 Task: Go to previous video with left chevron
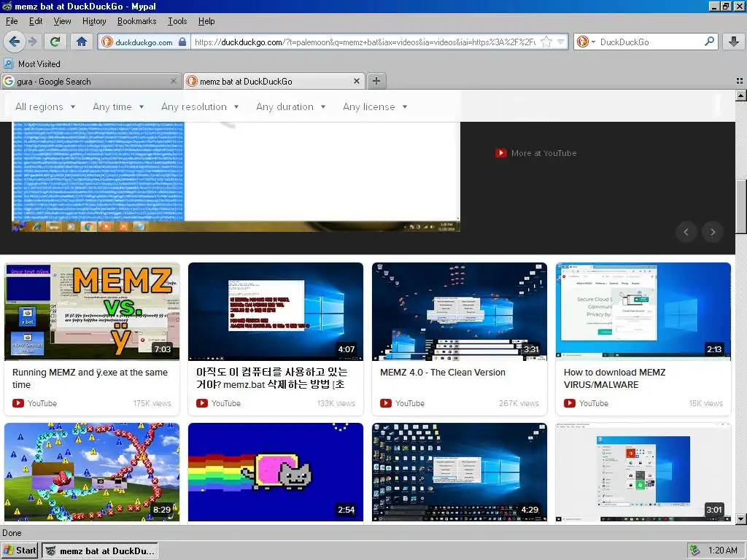(x=686, y=232)
